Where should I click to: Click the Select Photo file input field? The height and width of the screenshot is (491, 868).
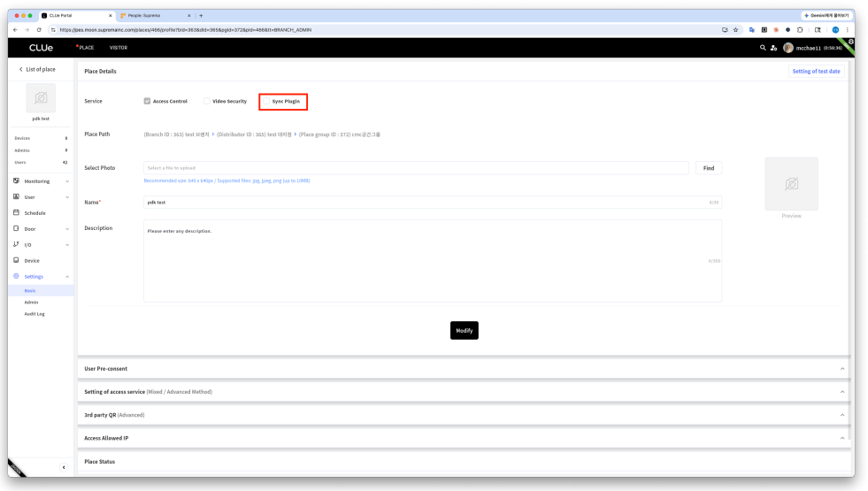click(416, 168)
